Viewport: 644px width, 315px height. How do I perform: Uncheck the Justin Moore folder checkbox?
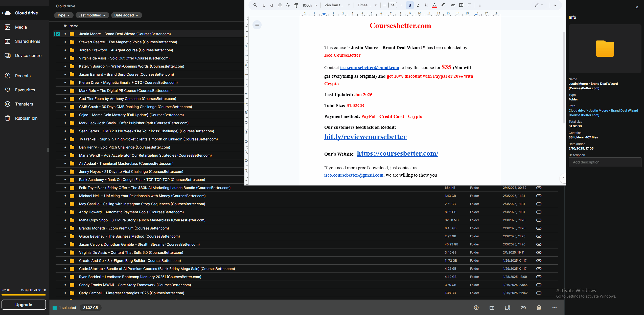(x=58, y=34)
